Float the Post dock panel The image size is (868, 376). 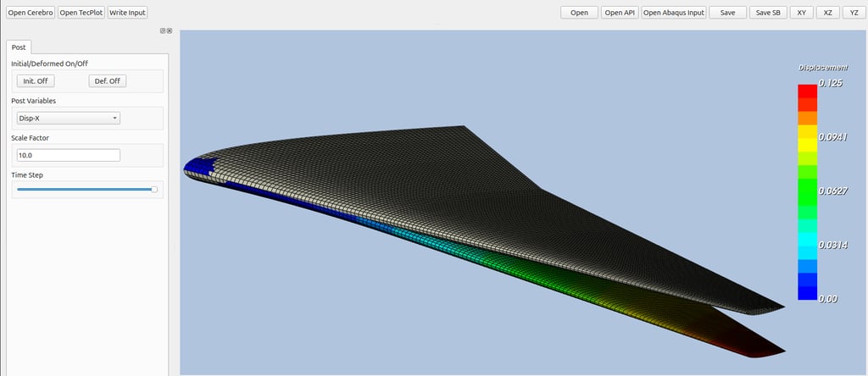[x=163, y=31]
